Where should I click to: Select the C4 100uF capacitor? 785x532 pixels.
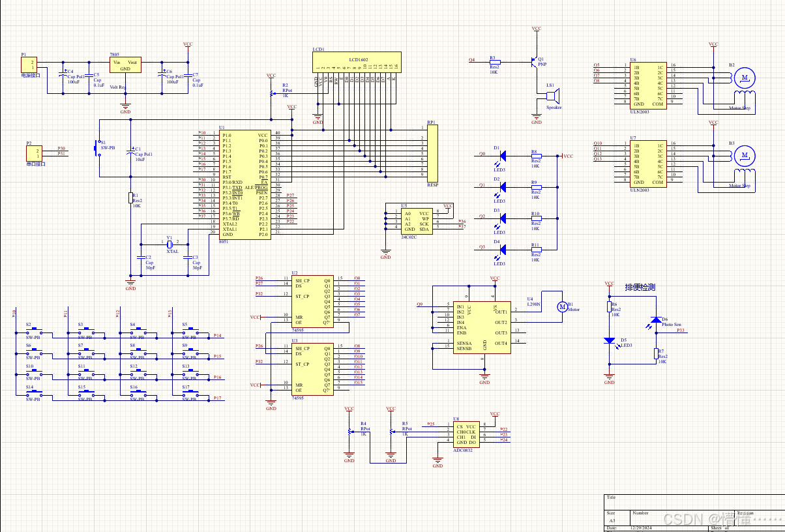[63, 74]
